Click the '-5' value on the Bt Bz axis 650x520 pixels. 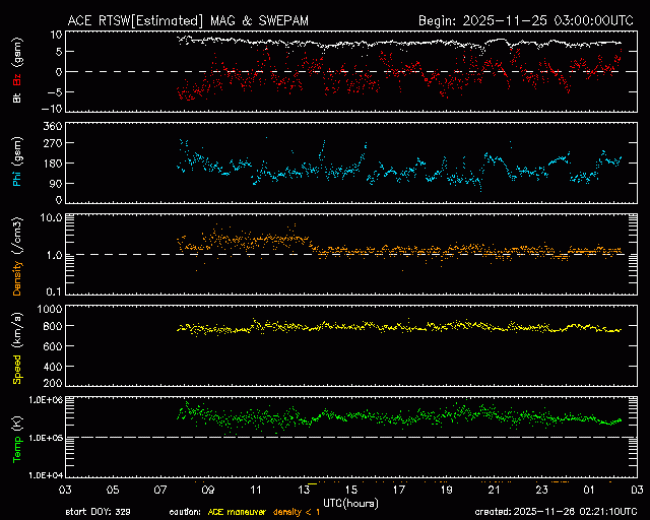click(x=54, y=92)
